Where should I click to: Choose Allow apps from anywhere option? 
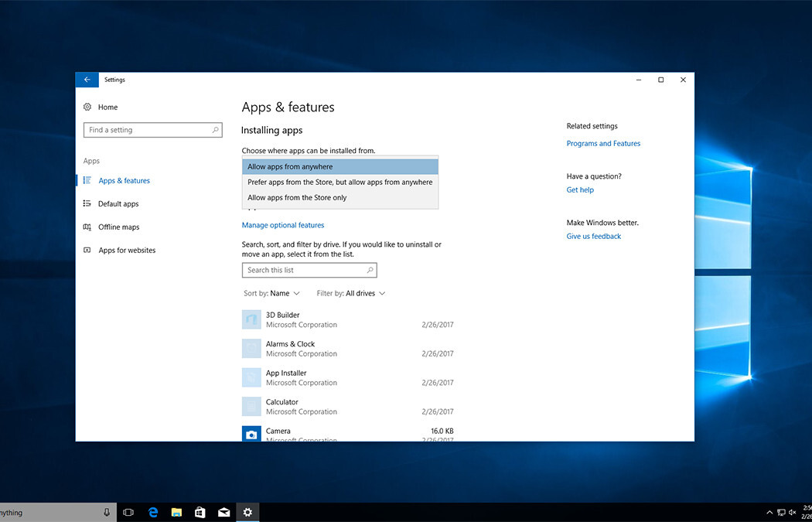[340, 167]
